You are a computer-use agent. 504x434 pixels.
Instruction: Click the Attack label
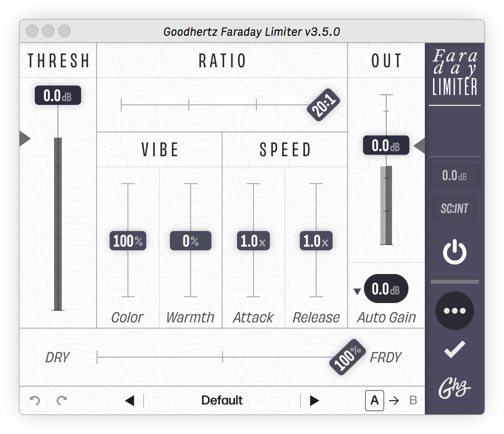click(x=253, y=318)
